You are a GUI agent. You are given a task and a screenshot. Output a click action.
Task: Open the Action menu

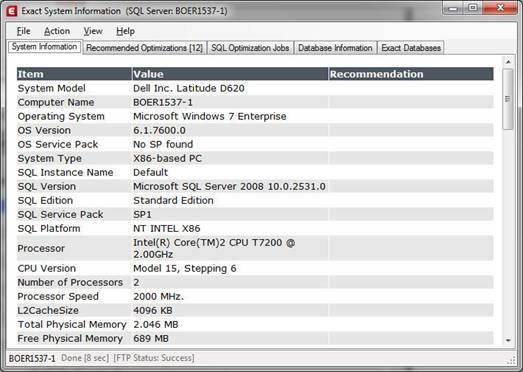coord(57,31)
